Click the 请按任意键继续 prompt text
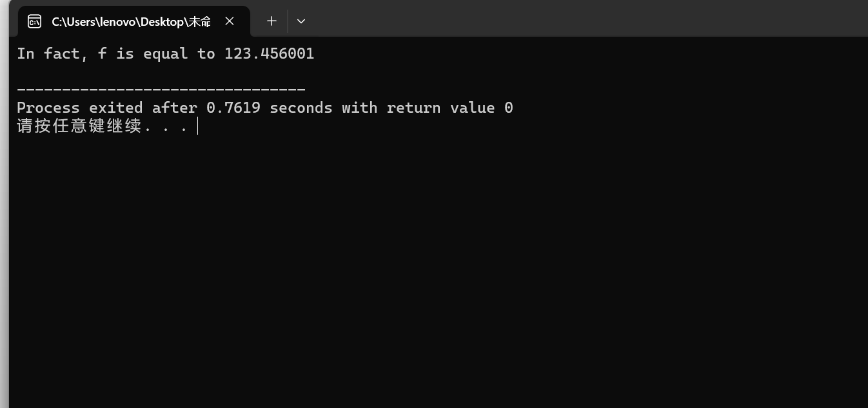Screen dimensions: 868x408 pyautogui.click(x=79, y=126)
